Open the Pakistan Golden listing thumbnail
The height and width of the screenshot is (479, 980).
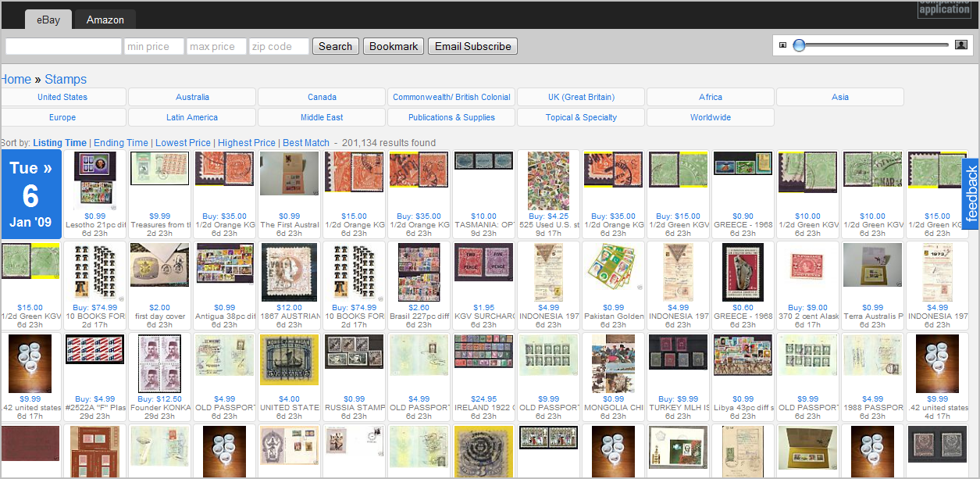(x=614, y=266)
